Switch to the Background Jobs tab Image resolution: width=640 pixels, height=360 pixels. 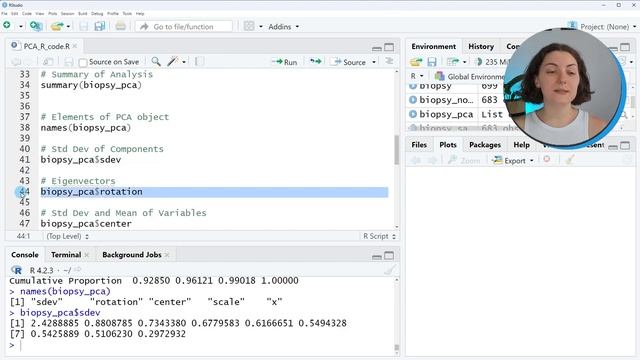(x=132, y=255)
